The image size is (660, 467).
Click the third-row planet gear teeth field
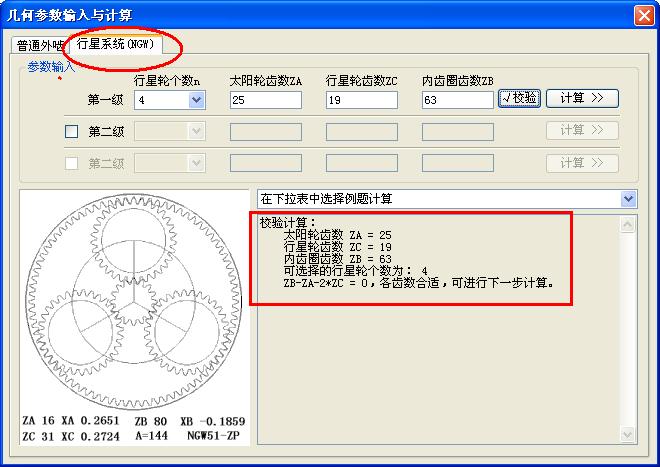[x=362, y=163]
